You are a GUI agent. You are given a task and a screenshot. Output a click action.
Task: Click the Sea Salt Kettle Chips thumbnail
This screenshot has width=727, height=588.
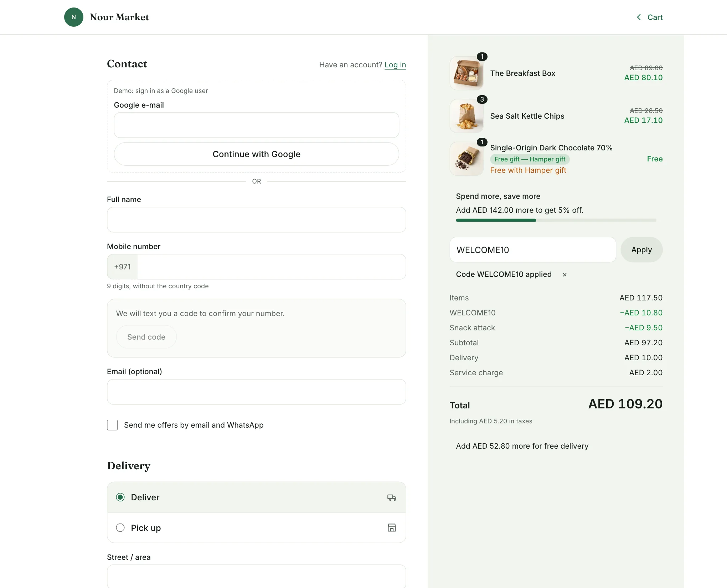(466, 116)
